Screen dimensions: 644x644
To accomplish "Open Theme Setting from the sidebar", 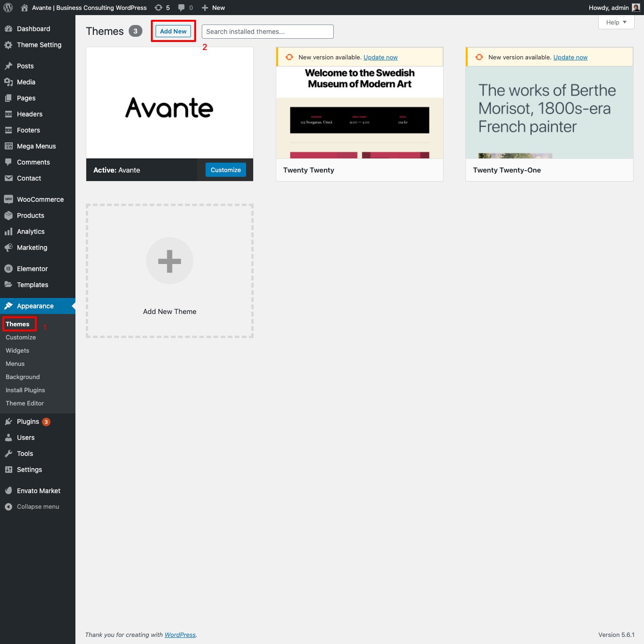I will click(x=39, y=45).
